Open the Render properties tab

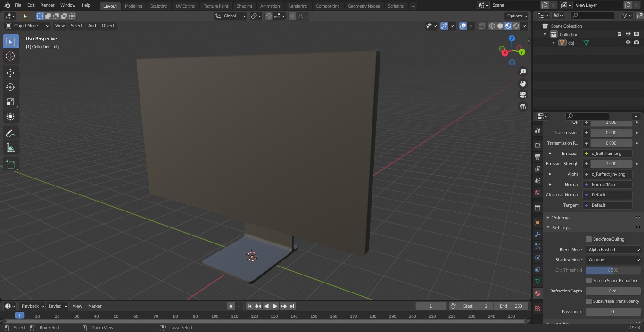coord(537,145)
